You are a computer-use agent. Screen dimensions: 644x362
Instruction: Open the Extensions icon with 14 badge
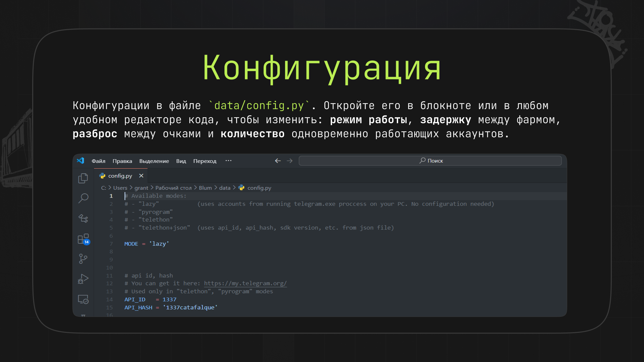click(83, 239)
